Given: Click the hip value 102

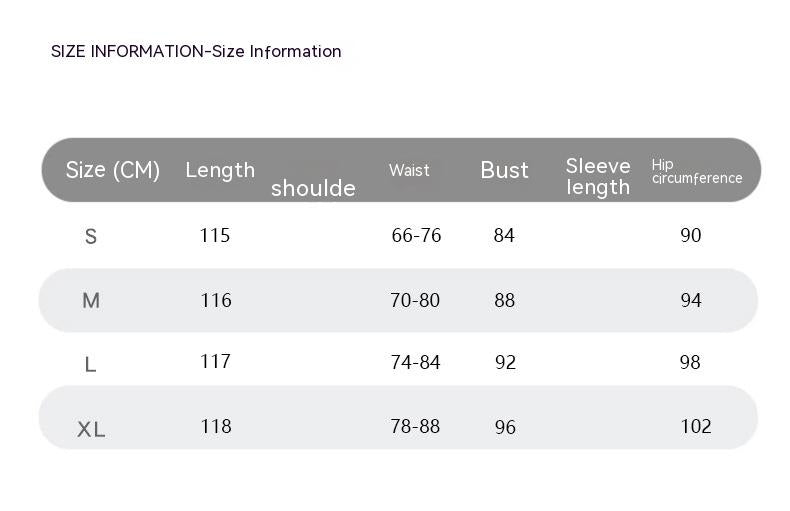Looking at the screenshot, I should pos(696,427).
